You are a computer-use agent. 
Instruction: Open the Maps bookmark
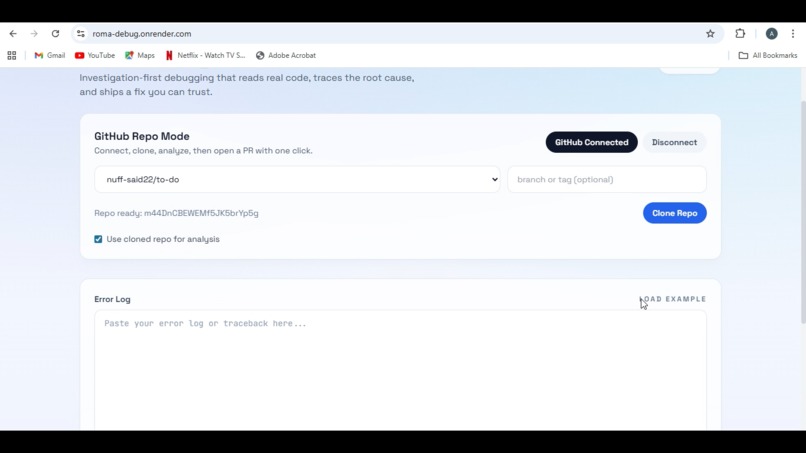pos(140,56)
